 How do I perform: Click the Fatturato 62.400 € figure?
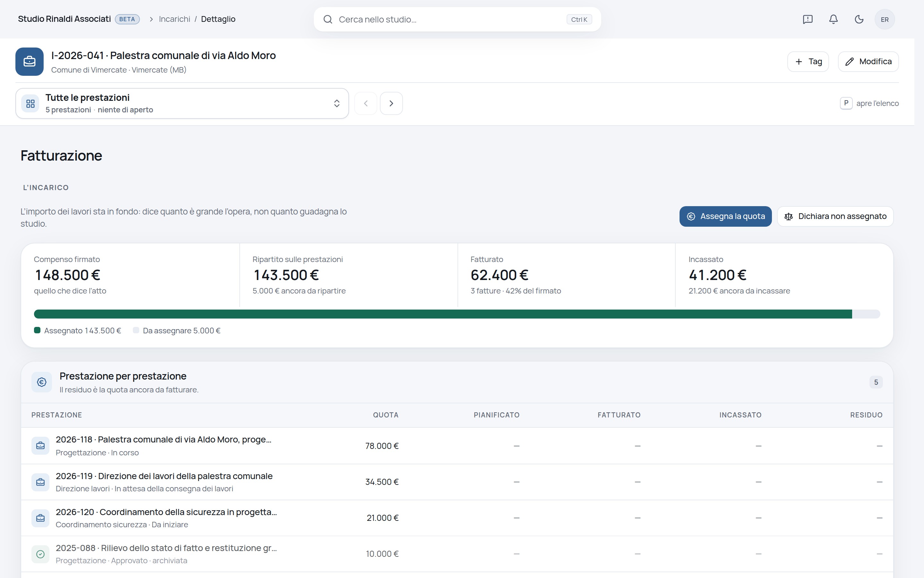coord(500,275)
